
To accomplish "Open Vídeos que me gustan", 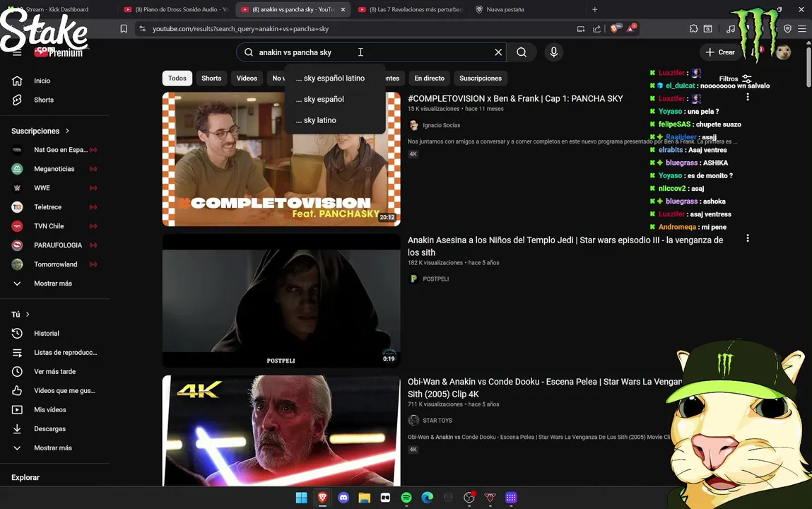I will [64, 391].
